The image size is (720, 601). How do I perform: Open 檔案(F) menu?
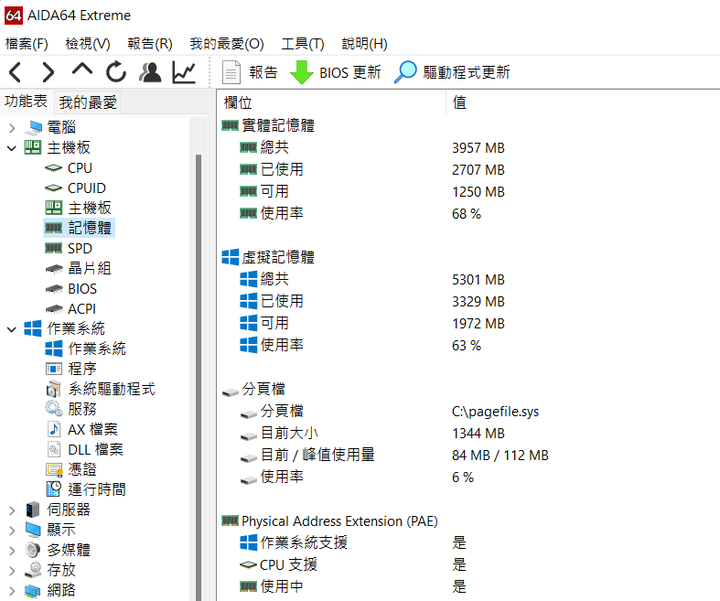(x=27, y=44)
